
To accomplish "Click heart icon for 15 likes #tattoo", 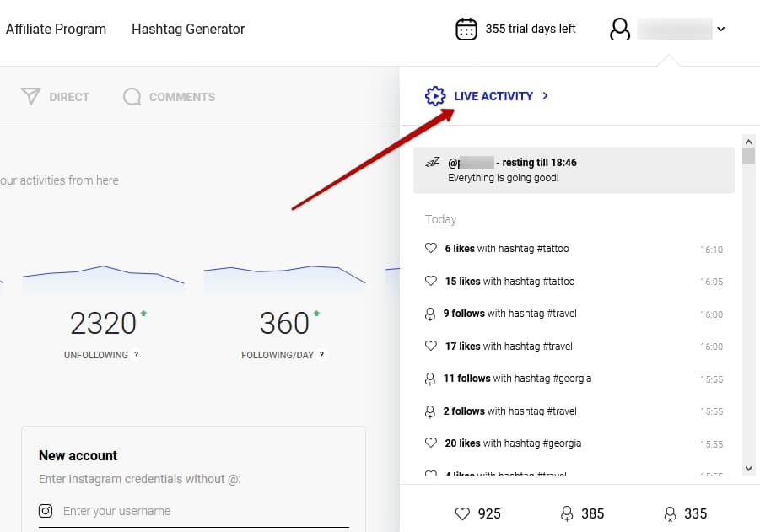I will 431,281.
